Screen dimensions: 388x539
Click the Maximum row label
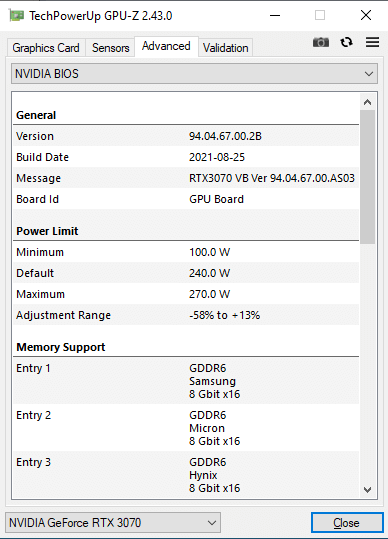tap(40, 294)
